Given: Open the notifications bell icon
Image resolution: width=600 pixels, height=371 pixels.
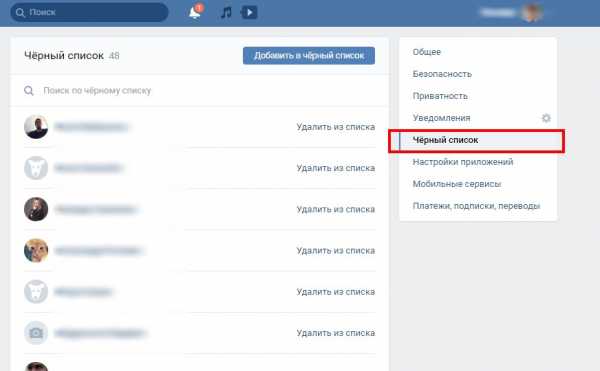Looking at the screenshot, I should [x=195, y=13].
